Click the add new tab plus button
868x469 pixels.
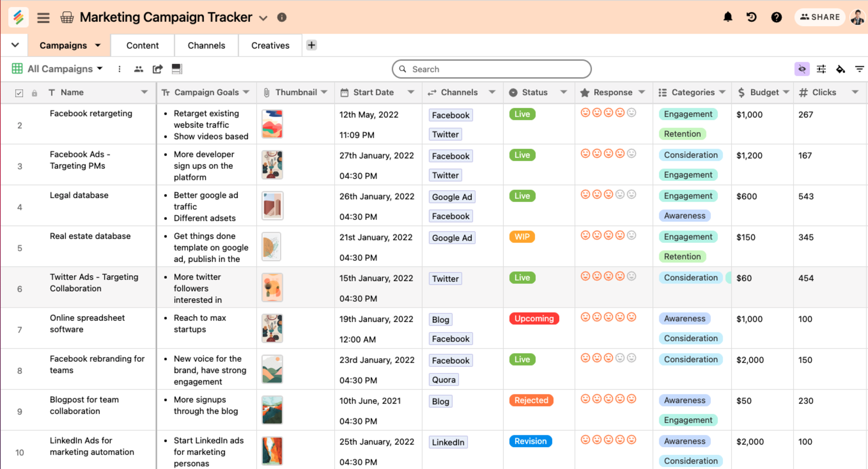click(x=311, y=45)
